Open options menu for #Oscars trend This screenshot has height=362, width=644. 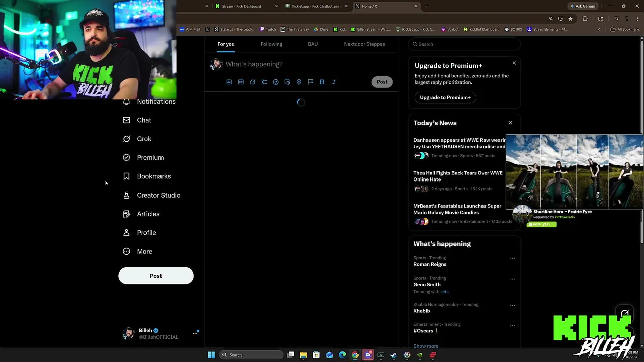pyautogui.click(x=512, y=325)
